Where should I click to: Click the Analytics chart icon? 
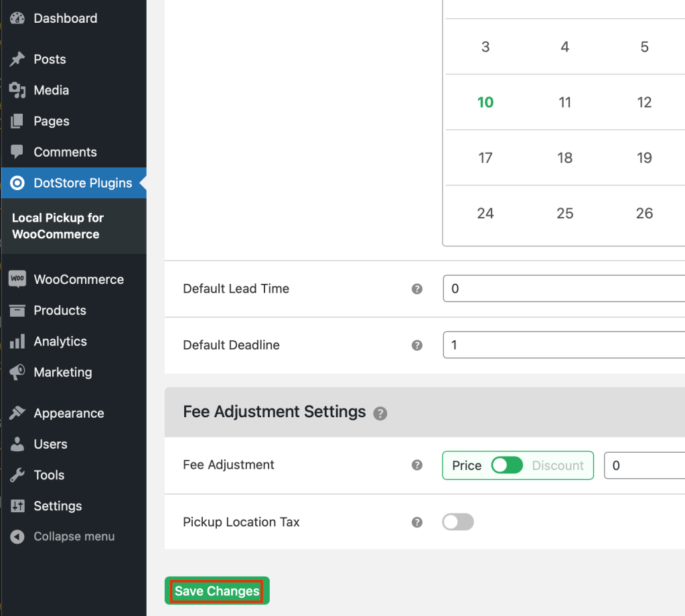pyautogui.click(x=17, y=341)
